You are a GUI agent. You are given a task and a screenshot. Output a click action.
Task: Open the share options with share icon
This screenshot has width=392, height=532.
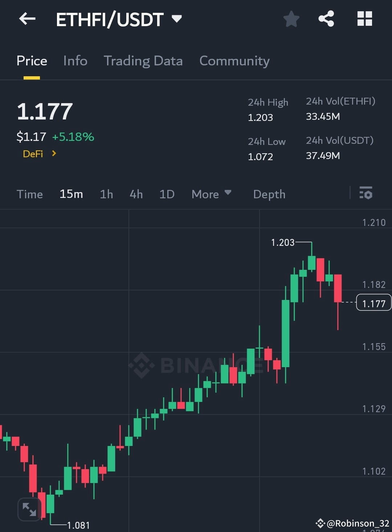pos(326,19)
